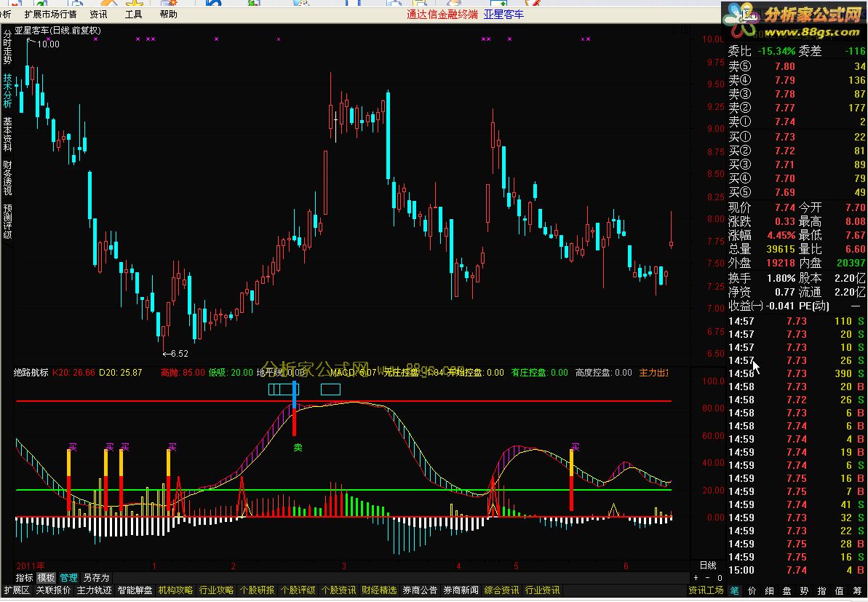This screenshot has width=868, height=602.
Task: Click the 10.00 high price label
Action: [48, 44]
